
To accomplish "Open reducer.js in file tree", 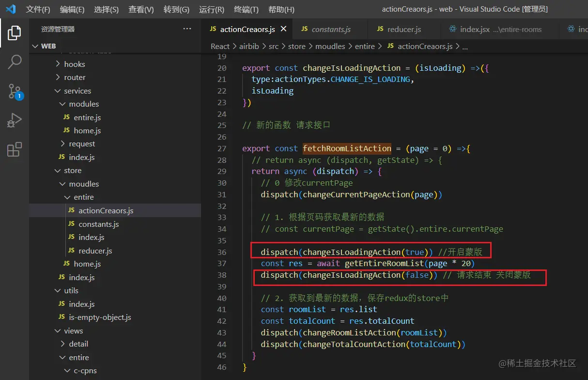I will pyautogui.click(x=115, y=251).
